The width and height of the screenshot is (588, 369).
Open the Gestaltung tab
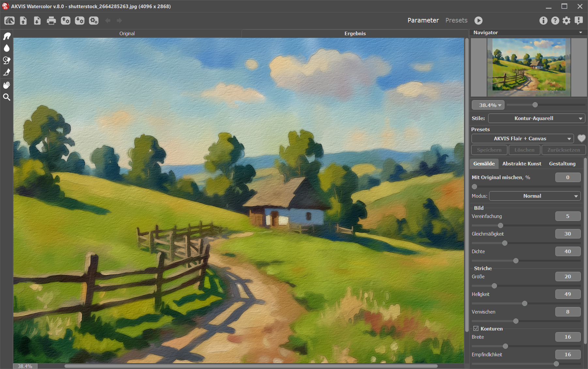pos(562,164)
